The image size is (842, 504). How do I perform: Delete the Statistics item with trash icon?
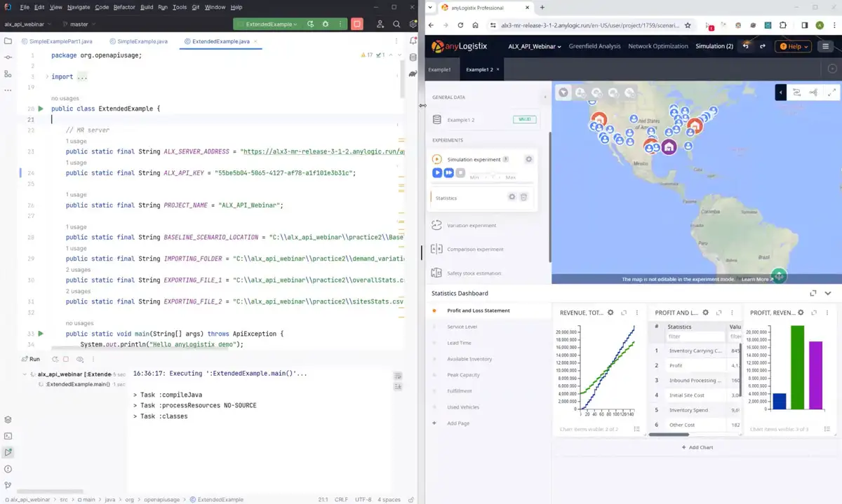pyautogui.click(x=523, y=198)
